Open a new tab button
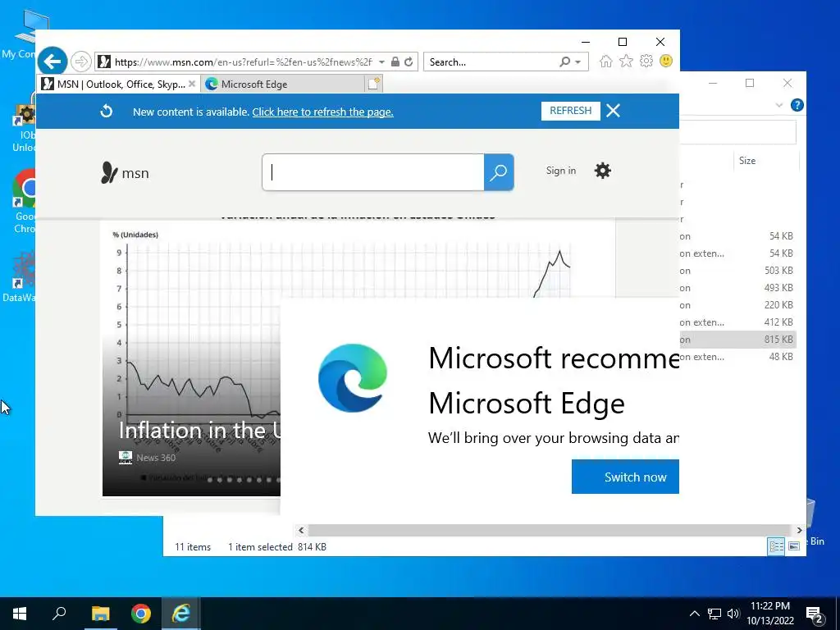Image resolution: width=840 pixels, height=630 pixels. (374, 84)
